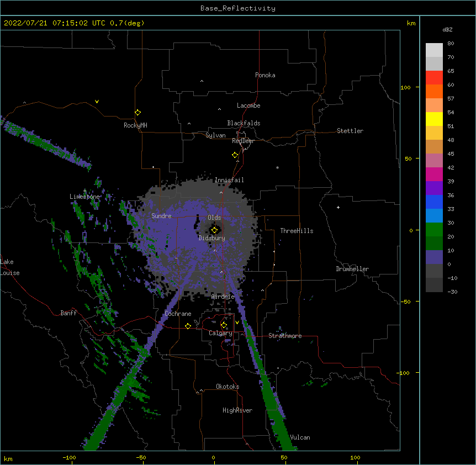Image resolution: width=476 pixels, height=465 pixels.
Task: Click the light blue 30–33 dBZ swatch
Action: coord(434,216)
